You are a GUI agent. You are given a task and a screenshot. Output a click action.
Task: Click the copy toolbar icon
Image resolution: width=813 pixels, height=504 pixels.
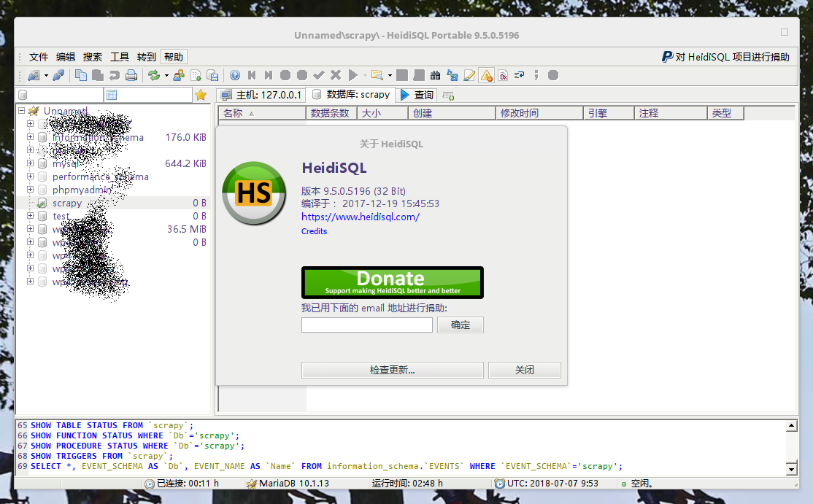point(81,76)
